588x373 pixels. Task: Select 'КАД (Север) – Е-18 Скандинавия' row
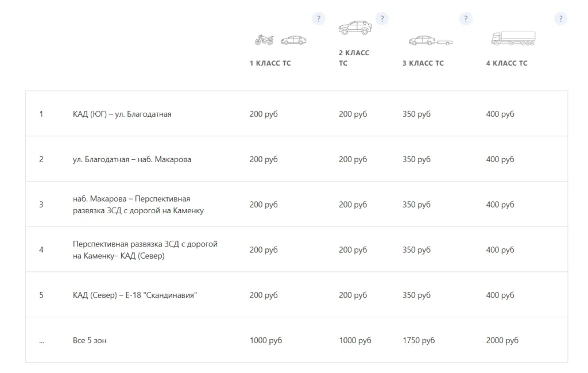(x=135, y=295)
